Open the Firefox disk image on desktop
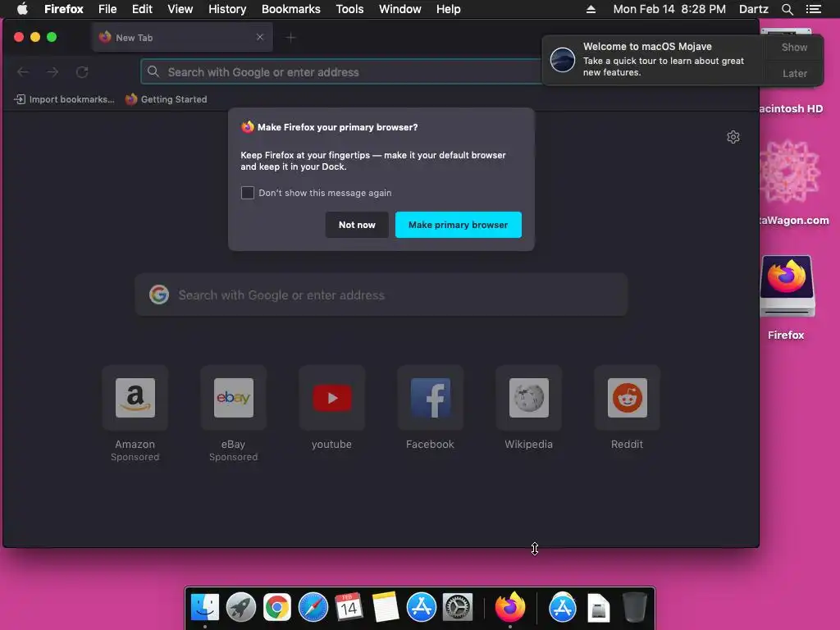 787,287
